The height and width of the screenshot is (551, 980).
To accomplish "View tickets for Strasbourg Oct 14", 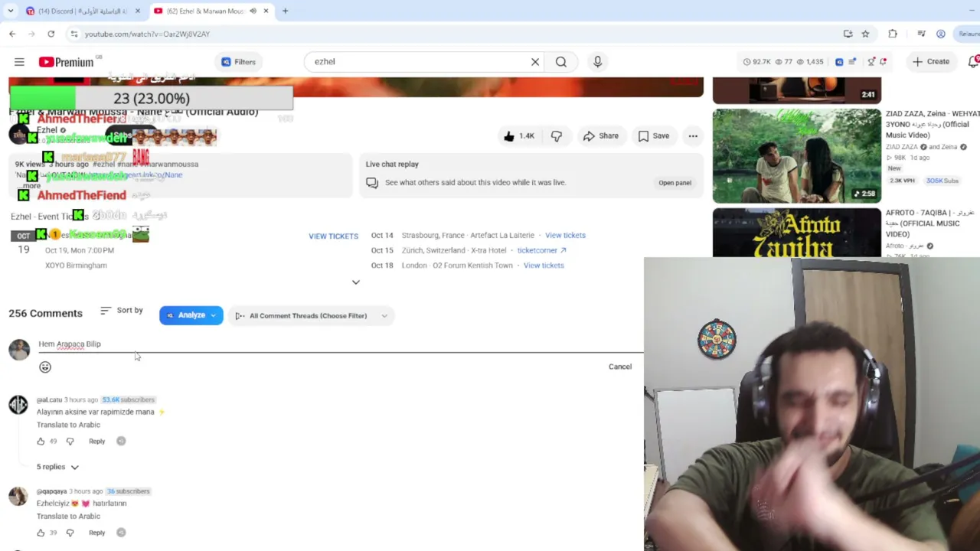I will [x=565, y=236].
